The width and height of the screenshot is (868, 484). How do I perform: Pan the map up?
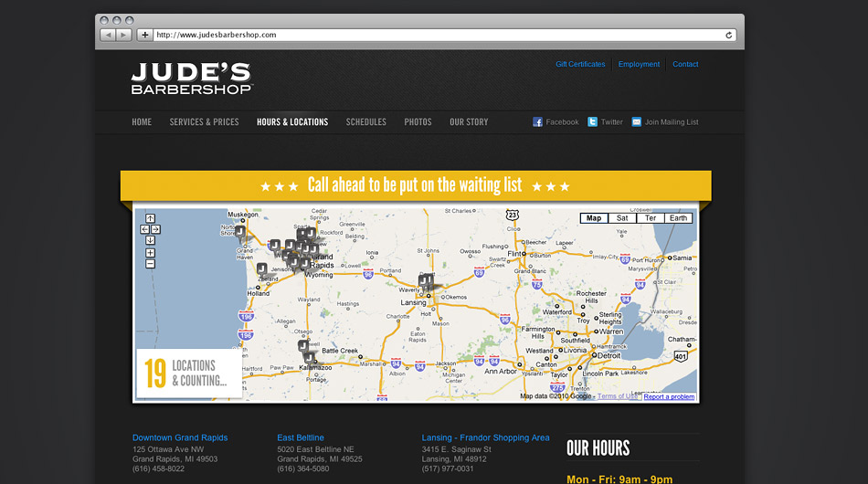(150, 218)
